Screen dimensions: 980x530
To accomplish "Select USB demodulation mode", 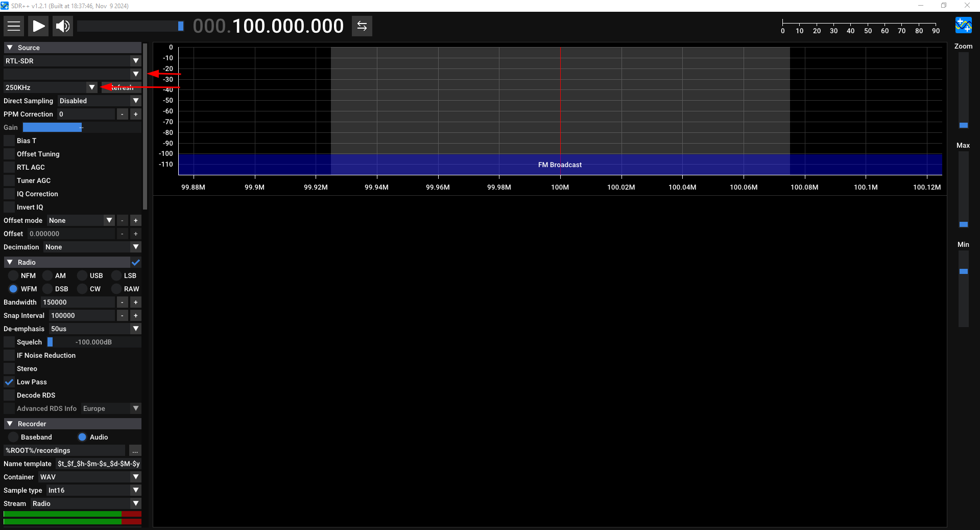I will click(x=82, y=275).
